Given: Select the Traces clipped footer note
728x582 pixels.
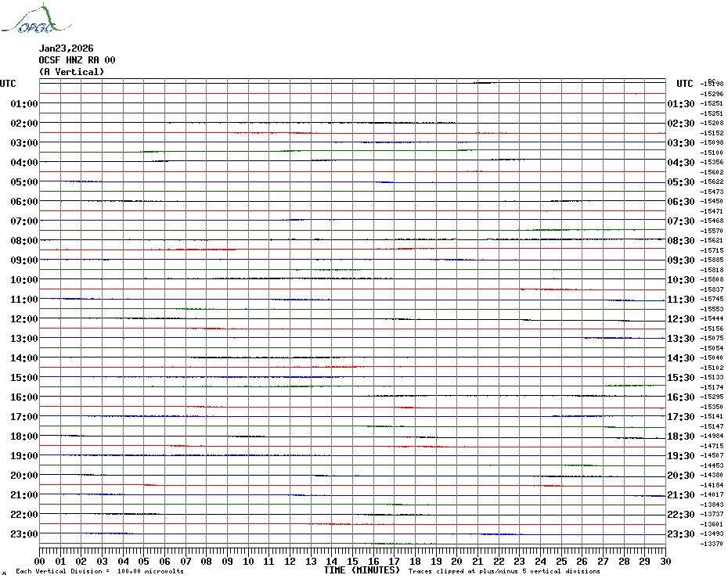Looking at the screenshot, I should pos(504,571).
